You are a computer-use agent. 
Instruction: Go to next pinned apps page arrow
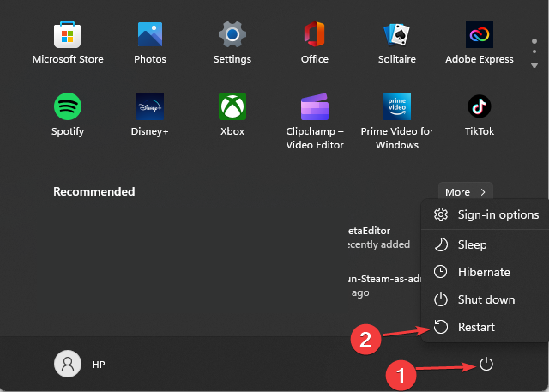click(x=534, y=65)
